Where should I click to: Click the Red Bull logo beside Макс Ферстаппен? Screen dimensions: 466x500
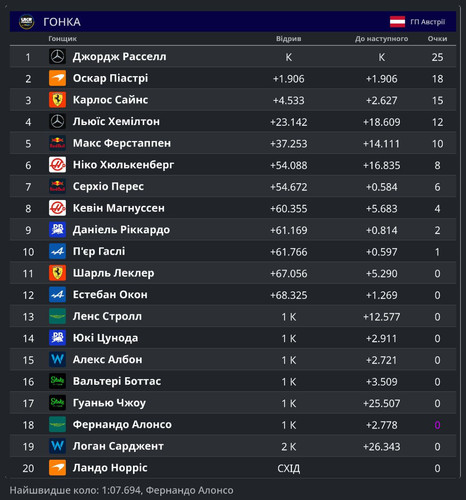57,143
